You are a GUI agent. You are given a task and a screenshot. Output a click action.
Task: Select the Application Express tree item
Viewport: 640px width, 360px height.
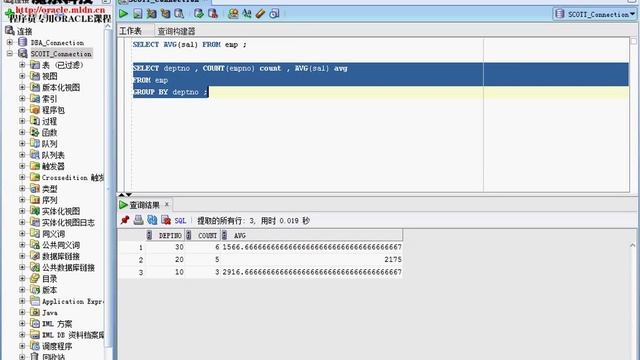pyautogui.click(x=73, y=302)
